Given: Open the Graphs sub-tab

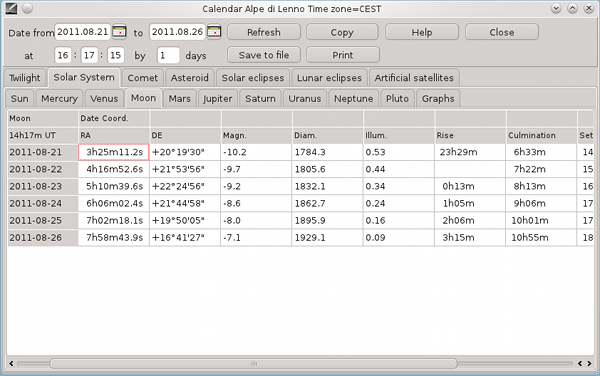Looking at the screenshot, I should pyautogui.click(x=438, y=99).
